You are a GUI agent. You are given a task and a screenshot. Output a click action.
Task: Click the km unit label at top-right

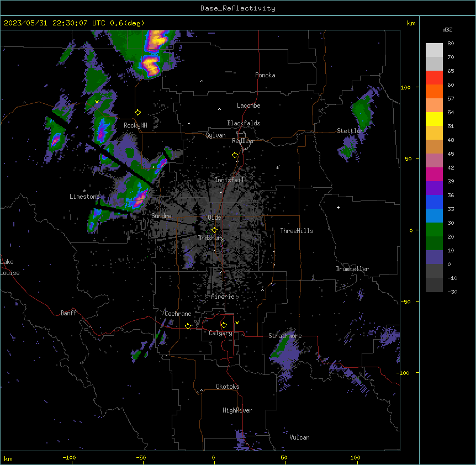(411, 23)
